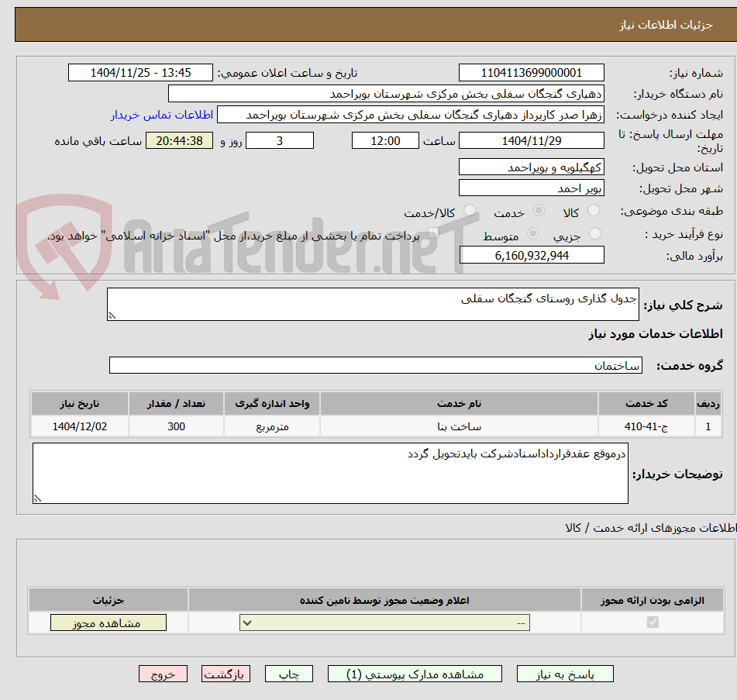Toggle the mandatory license checkbox
The image size is (737, 700).
click(653, 622)
